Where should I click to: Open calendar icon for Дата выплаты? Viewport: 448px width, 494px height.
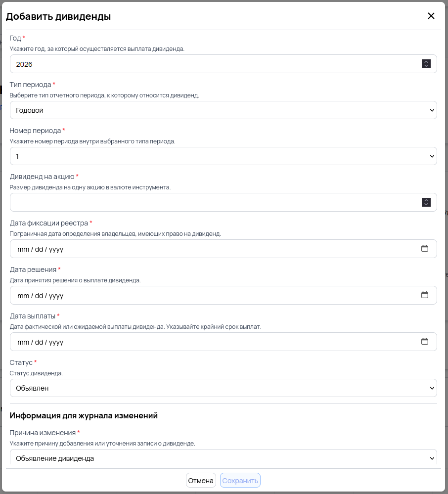(x=424, y=342)
